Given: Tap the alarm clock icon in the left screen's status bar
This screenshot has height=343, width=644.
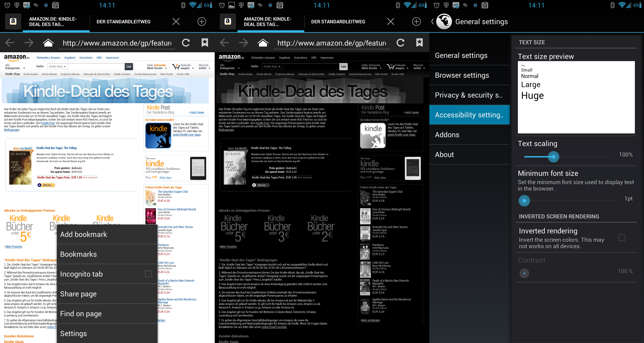Looking at the screenshot, I should tap(7, 5).
